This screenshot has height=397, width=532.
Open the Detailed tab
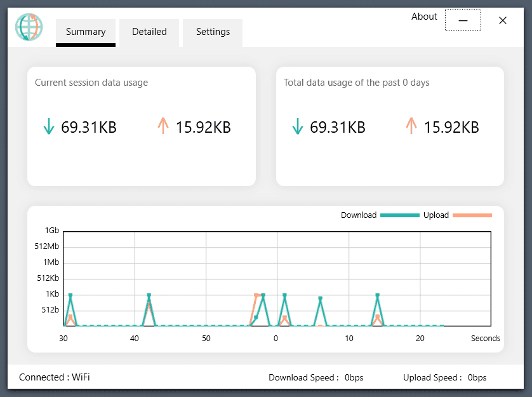(x=149, y=31)
